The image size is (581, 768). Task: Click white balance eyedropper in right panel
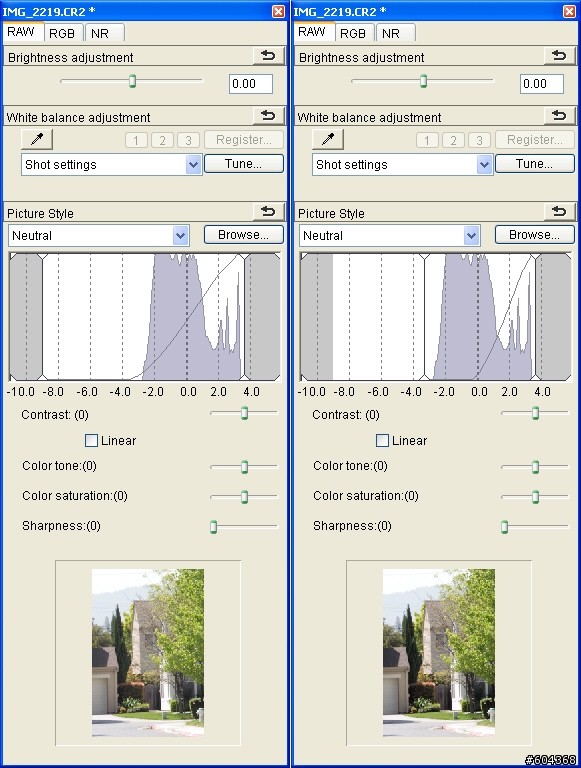[328, 140]
